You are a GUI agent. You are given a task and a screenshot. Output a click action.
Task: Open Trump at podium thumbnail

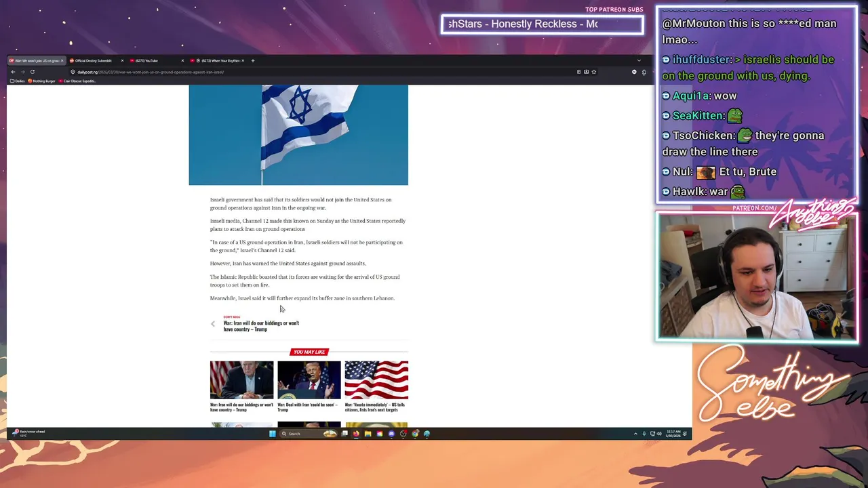[309, 380]
